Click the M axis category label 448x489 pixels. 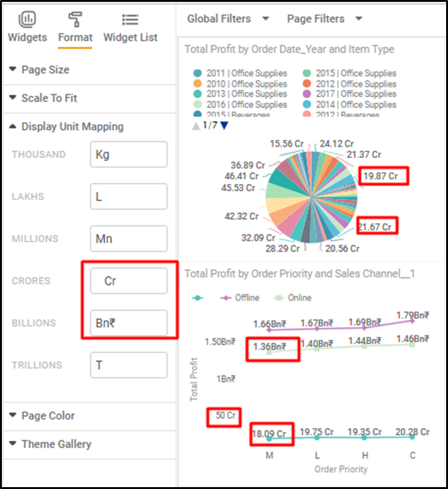click(x=270, y=456)
